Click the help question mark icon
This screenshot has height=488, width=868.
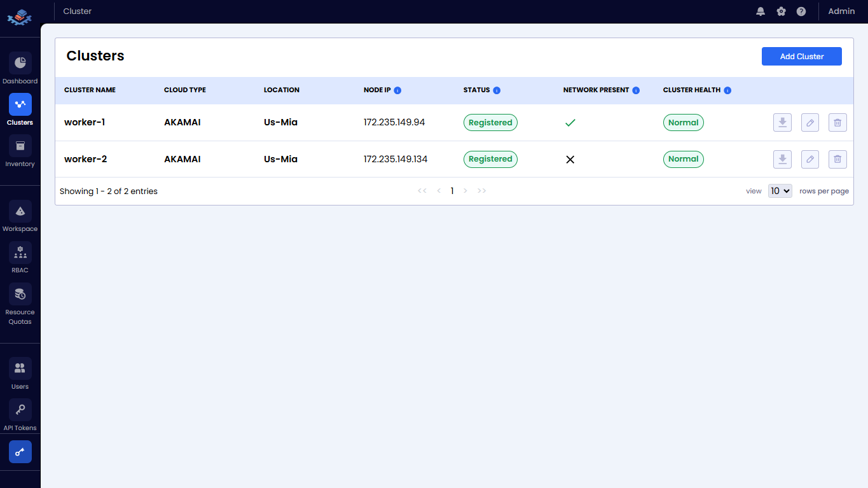pos(801,11)
